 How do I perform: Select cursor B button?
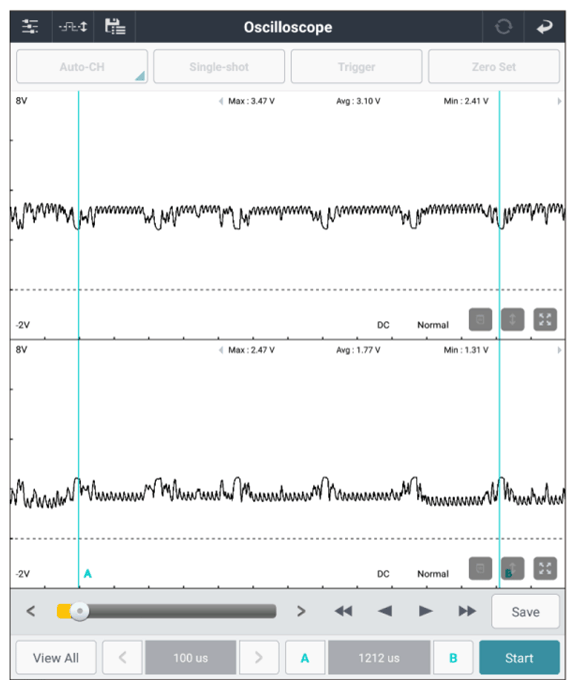click(453, 658)
